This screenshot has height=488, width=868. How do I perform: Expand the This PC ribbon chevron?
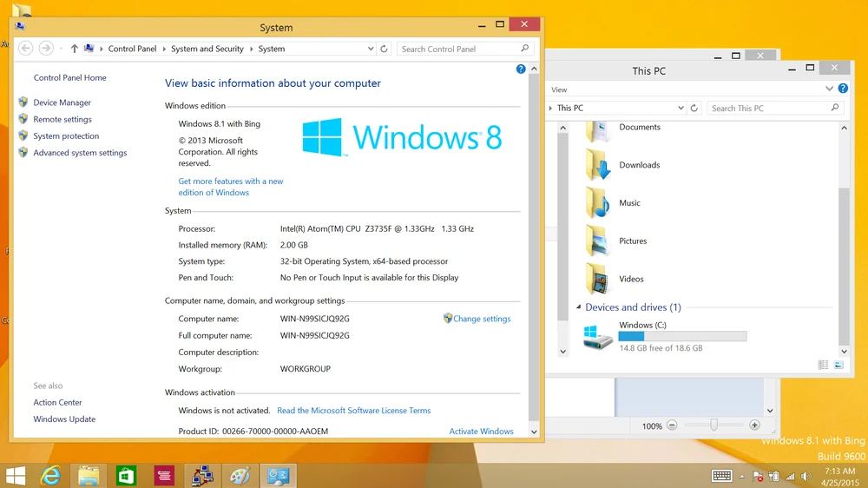click(830, 89)
